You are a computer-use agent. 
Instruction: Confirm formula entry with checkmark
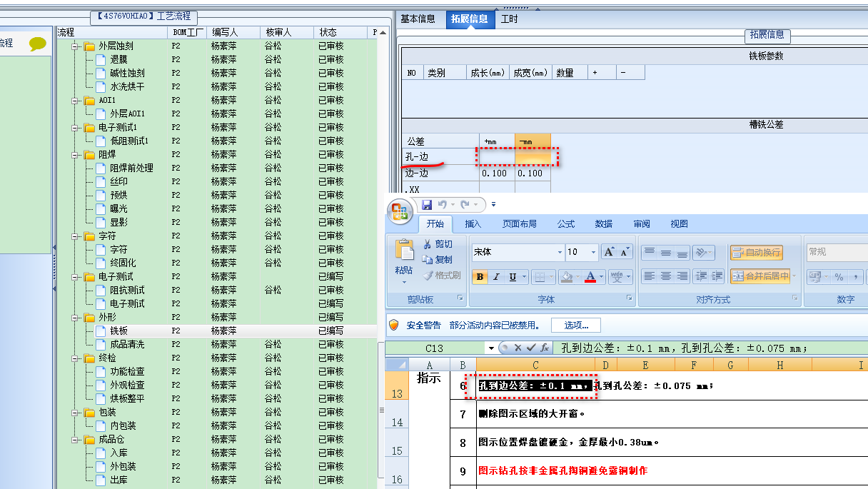530,348
